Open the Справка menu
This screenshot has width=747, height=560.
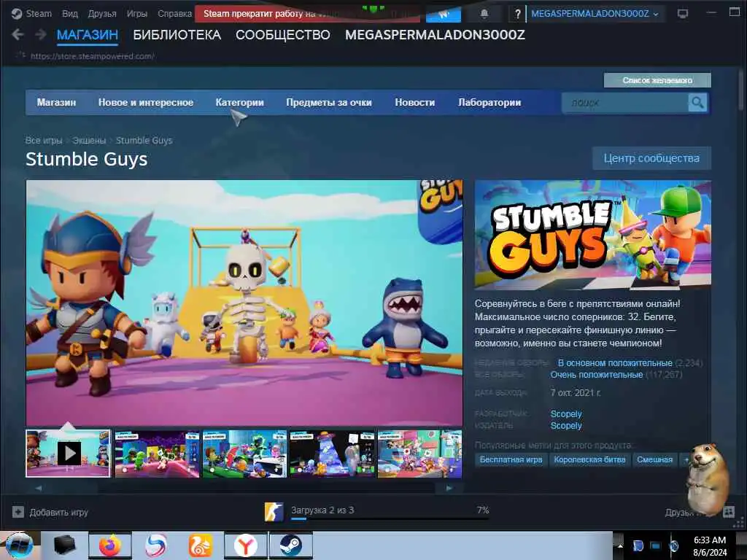click(174, 13)
